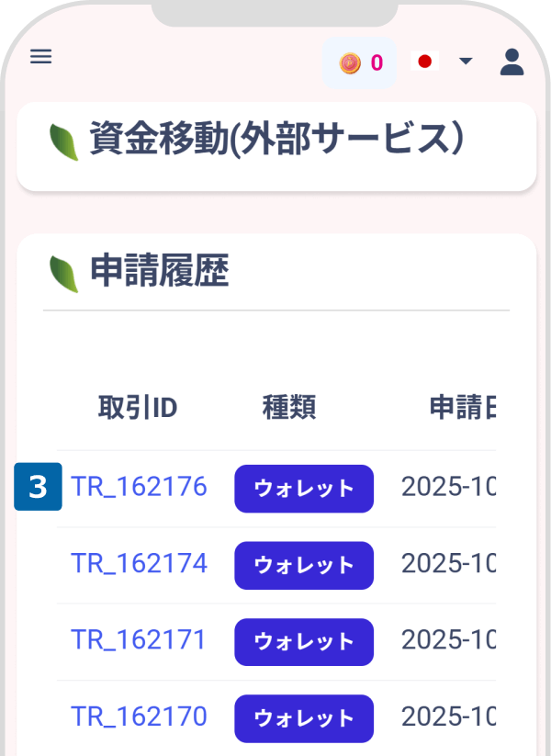The height and width of the screenshot is (756, 551).
Task: Click the Japan flag icon
Action: pos(424,62)
